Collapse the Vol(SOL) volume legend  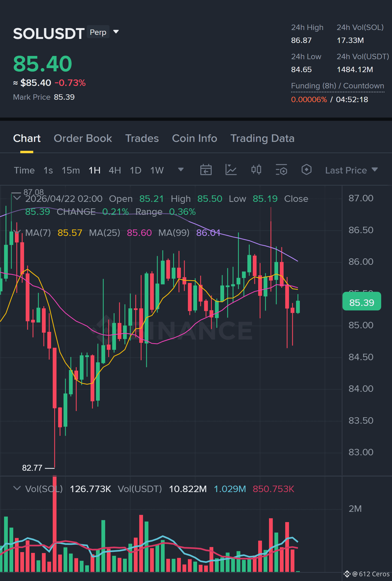click(x=17, y=488)
